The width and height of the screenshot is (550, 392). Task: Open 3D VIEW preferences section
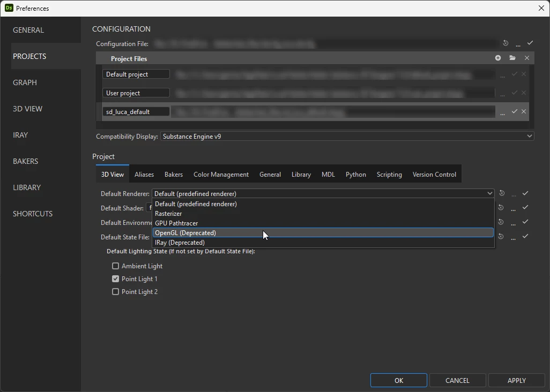pos(46,109)
